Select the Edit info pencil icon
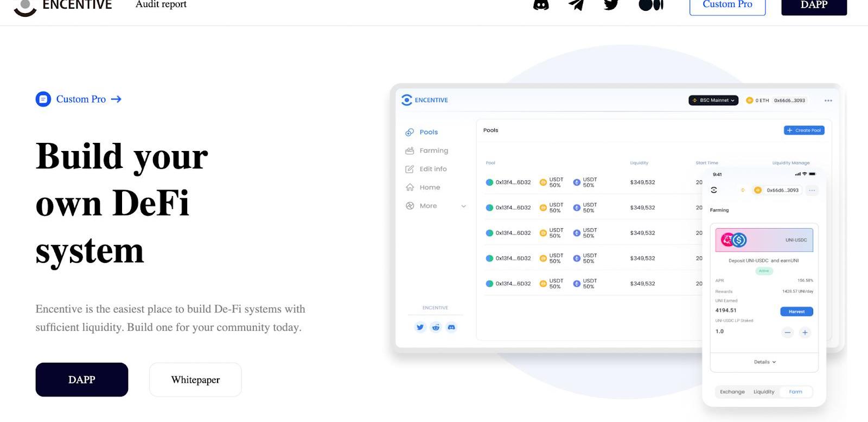Screen dimensions: 868x422 click(410, 169)
